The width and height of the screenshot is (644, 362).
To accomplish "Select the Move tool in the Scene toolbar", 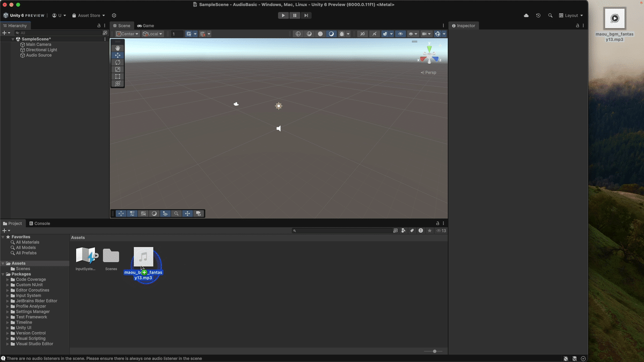I will tap(118, 55).
